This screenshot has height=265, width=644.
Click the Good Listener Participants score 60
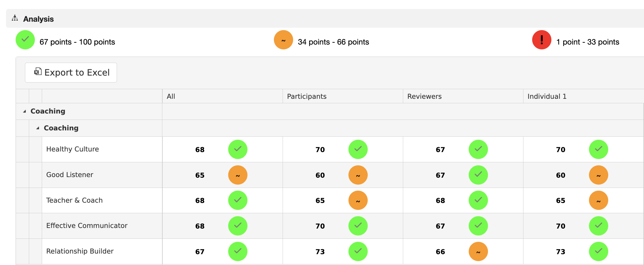coord(320,175)
